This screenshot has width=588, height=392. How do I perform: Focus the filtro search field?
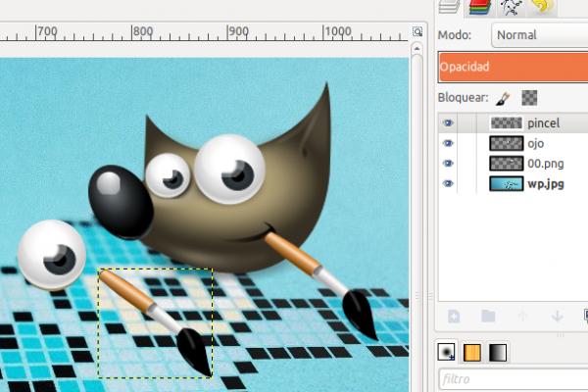pos(513,379)
